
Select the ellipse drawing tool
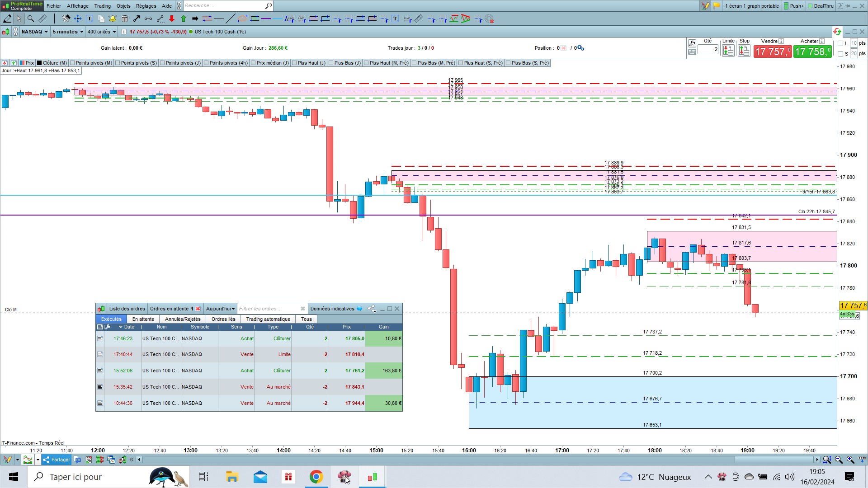tap(242, 19)
